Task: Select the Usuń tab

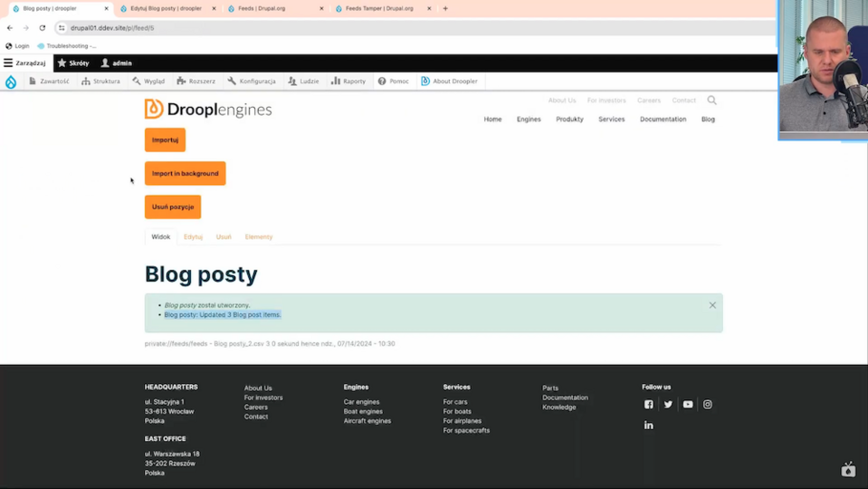Action: (x=224, y=236)
